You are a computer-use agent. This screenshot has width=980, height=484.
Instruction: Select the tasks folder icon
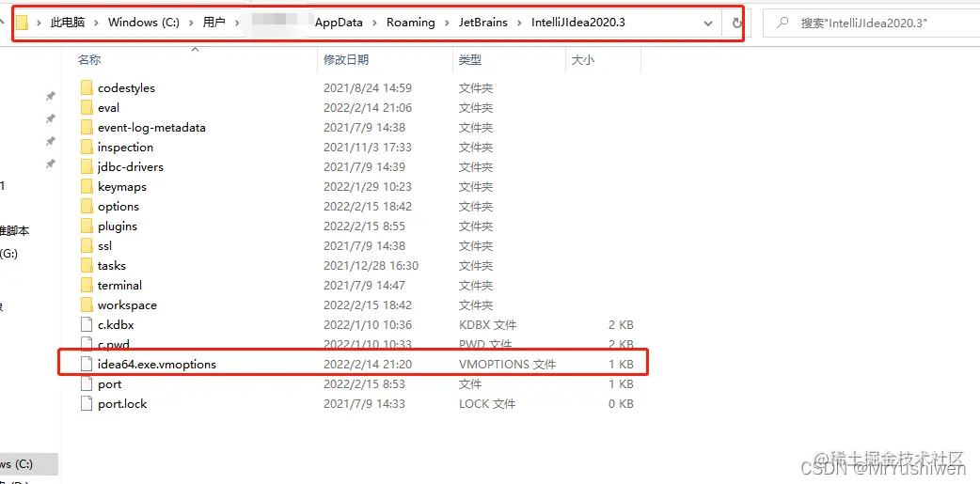point(87,266)
